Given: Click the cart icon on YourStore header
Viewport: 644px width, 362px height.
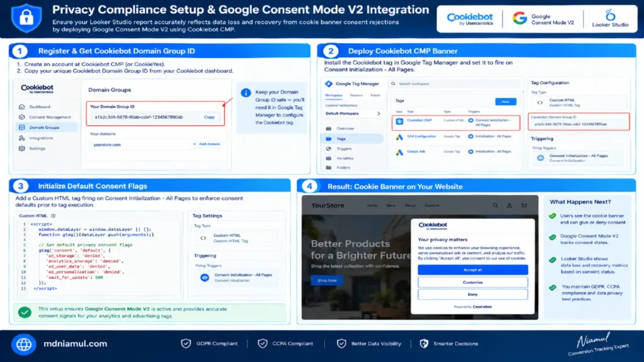Looking at the screenshot, I should 524,206.
